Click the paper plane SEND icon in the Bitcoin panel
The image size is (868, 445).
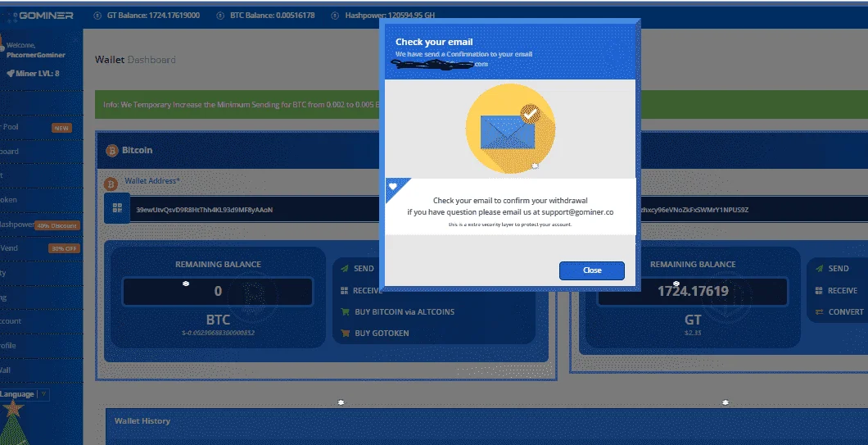344,269
